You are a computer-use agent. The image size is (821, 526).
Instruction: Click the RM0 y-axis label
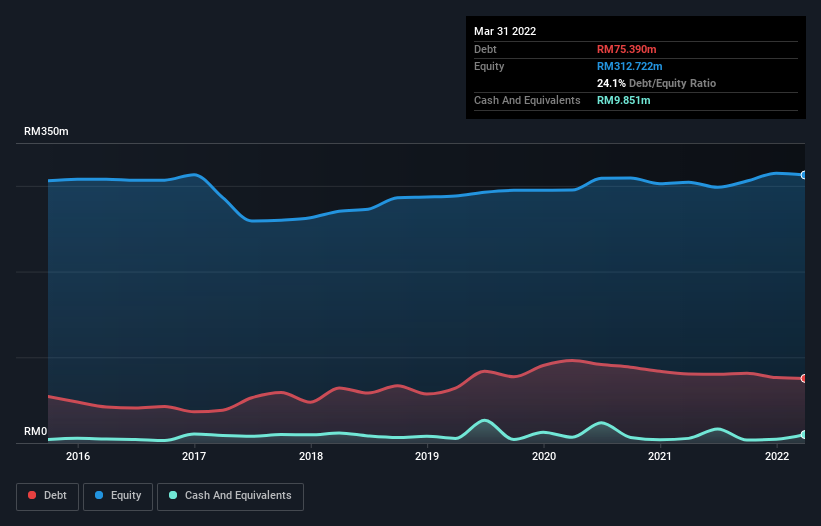[36, 432]
